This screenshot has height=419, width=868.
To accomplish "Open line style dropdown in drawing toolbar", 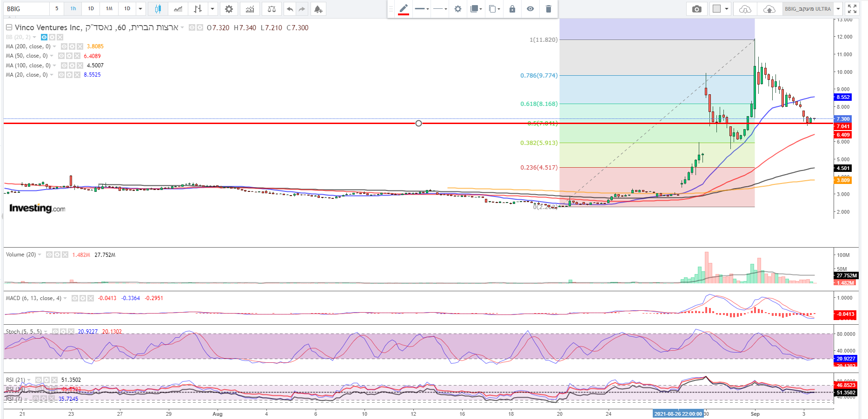I will 439,9.
